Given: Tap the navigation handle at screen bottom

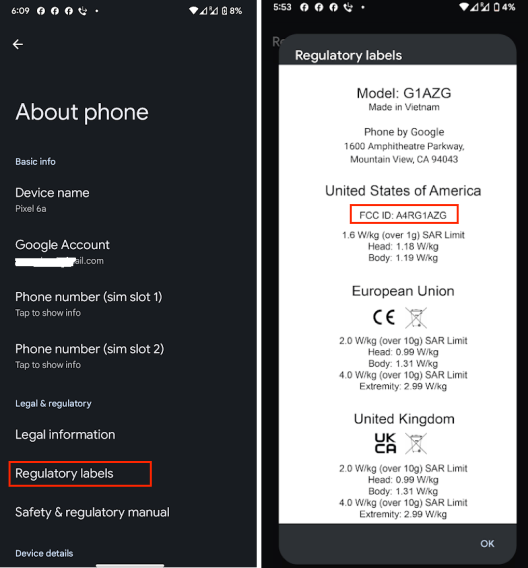Looking at the screenshot, I should tap(130, 565).
